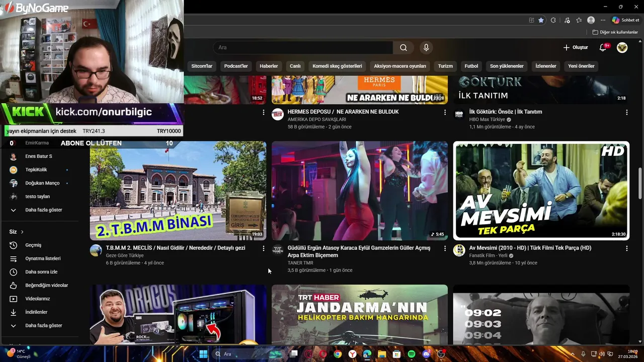Screen dimensions: 644x362
Task: Open Discord from the taskbar
Action: 427,354
